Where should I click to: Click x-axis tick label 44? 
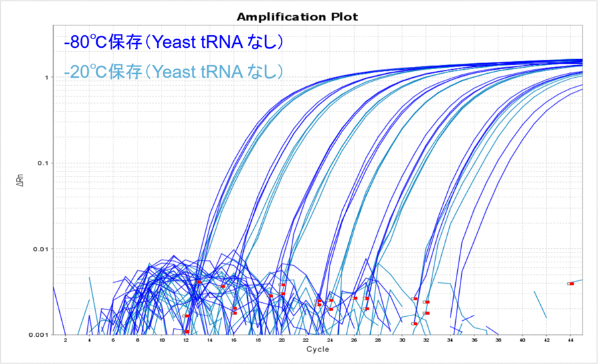click(x=570, y=340)
